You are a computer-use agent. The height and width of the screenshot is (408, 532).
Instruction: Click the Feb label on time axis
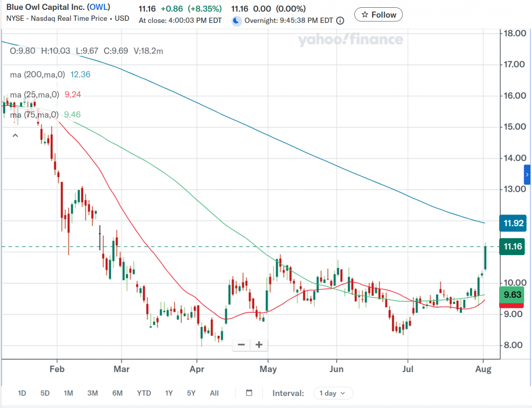click(x=57, y=369)
